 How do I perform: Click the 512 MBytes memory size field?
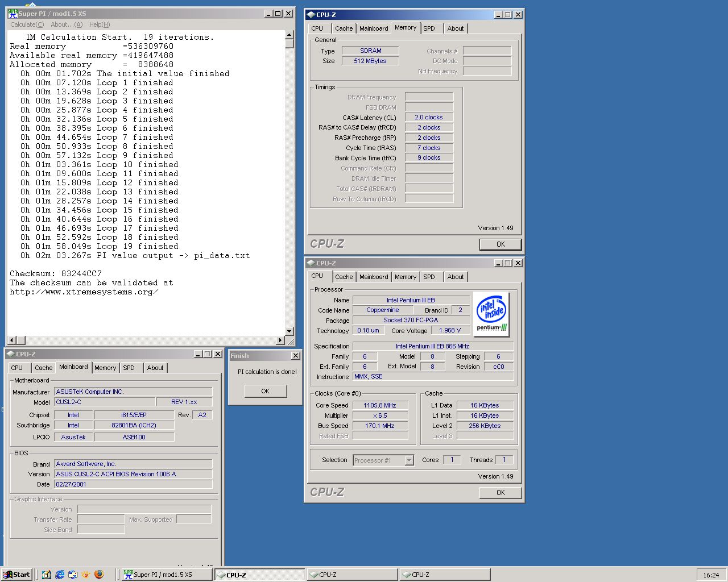click(x=370, y=61)
